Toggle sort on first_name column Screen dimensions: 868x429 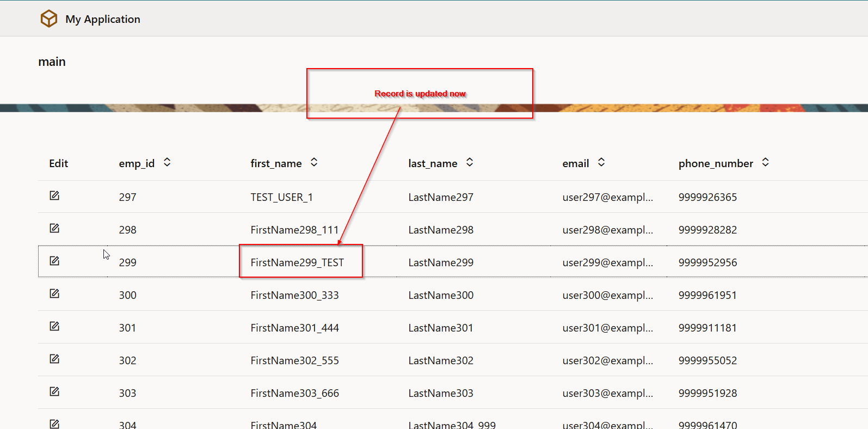314,162
